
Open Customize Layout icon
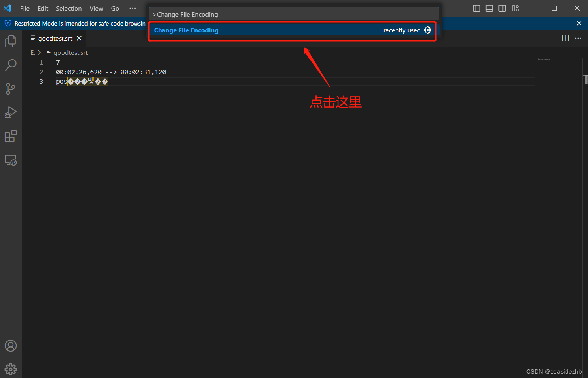[x=515, y=8]
